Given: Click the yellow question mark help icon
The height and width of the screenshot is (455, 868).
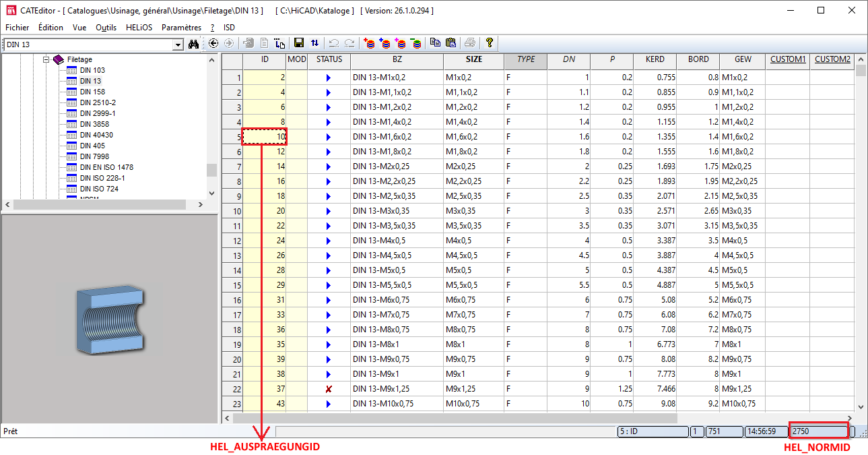Looking at the screenshot, I should (490, 43).
